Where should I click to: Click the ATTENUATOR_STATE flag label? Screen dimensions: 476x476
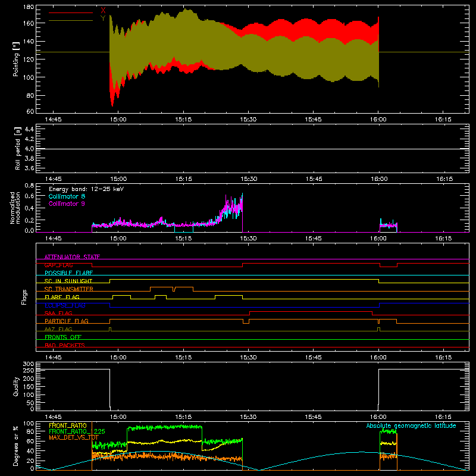pos(72,257)
